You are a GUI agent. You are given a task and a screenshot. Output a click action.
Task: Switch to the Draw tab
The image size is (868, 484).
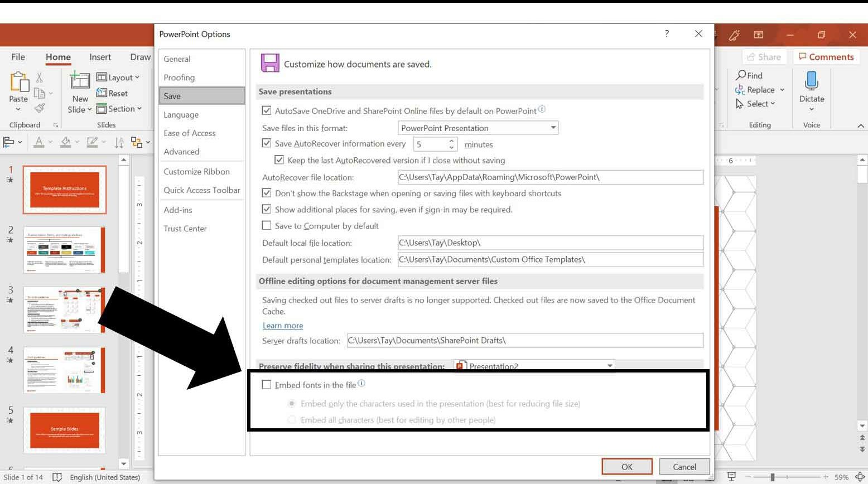(x=140, y=57)
